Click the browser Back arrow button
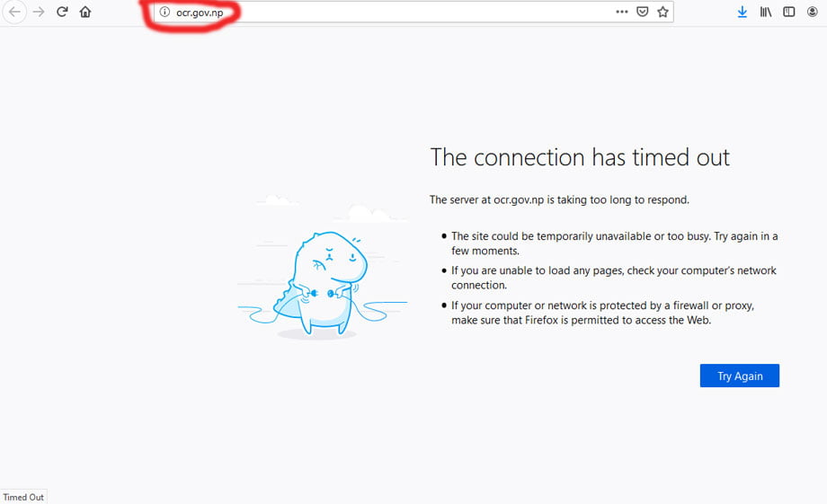 (14, 13)
